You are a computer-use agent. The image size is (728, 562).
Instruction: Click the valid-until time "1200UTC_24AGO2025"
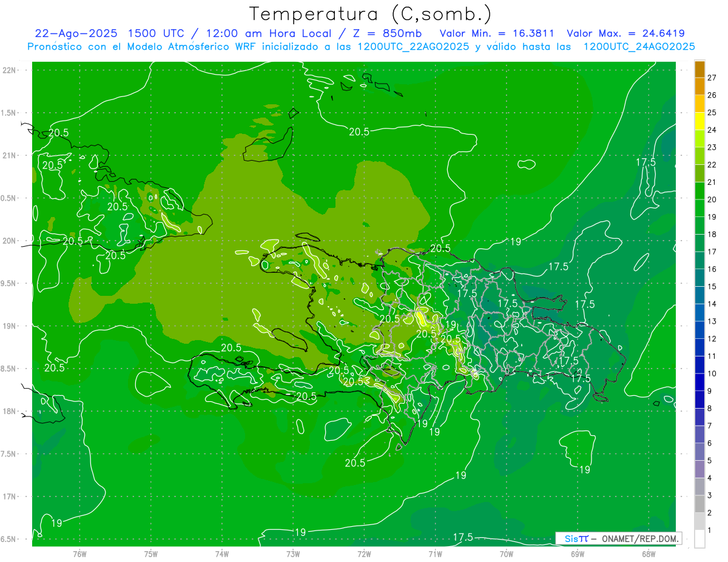tap(639, 47)
